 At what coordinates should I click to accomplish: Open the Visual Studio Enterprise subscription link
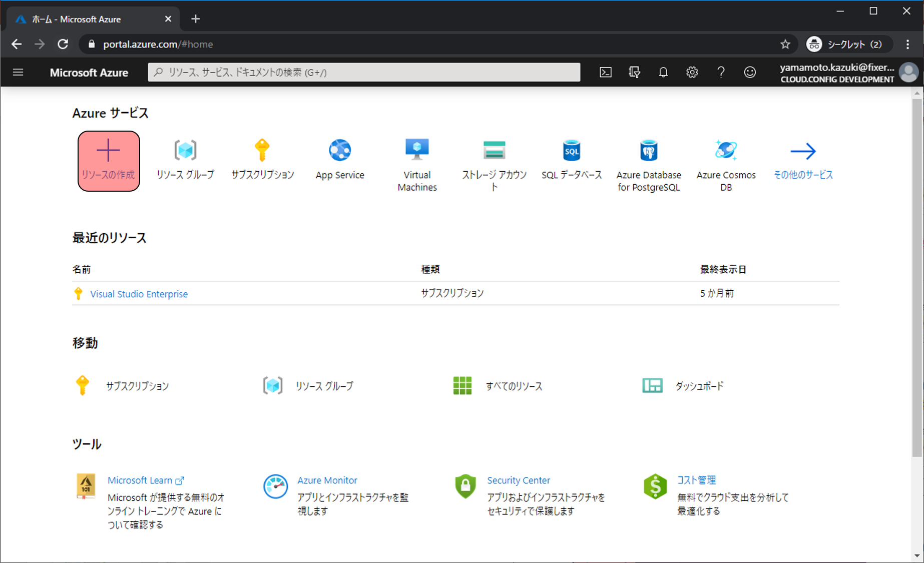click(139, 294)
